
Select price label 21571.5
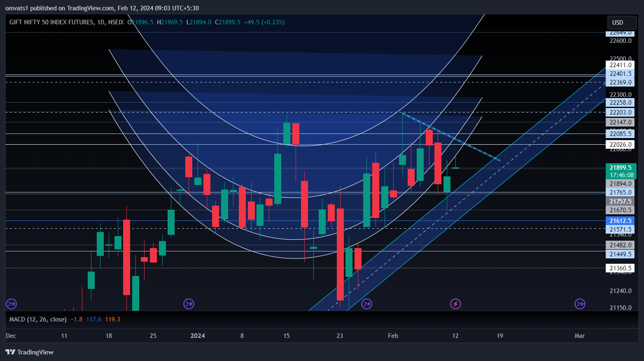pos(620,230)
